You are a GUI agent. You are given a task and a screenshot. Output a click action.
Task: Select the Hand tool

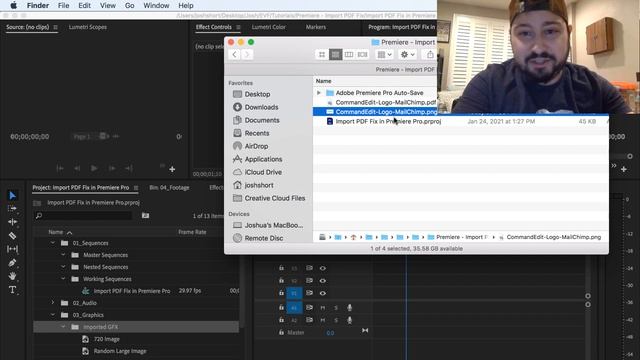click(x=12, y=276)
